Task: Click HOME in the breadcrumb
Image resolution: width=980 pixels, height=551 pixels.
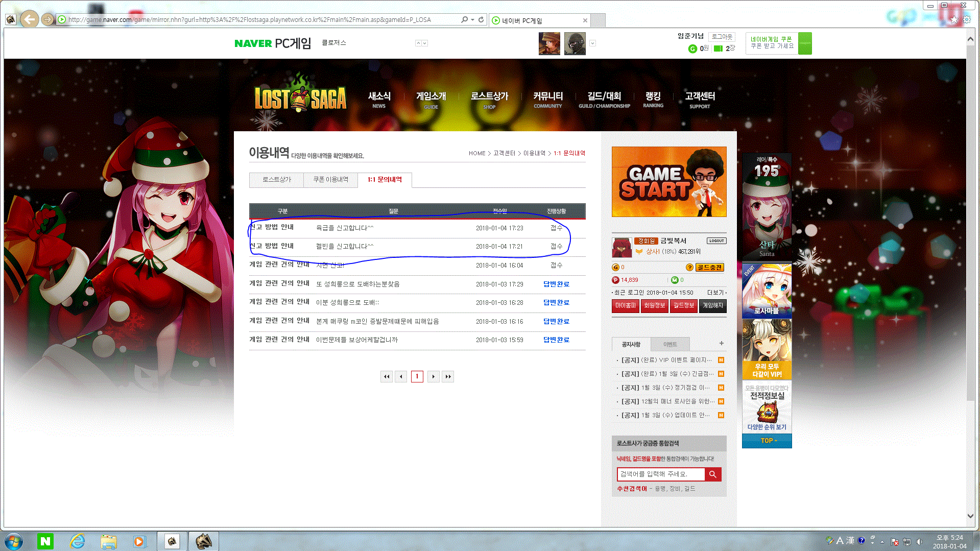Action: 477,153
